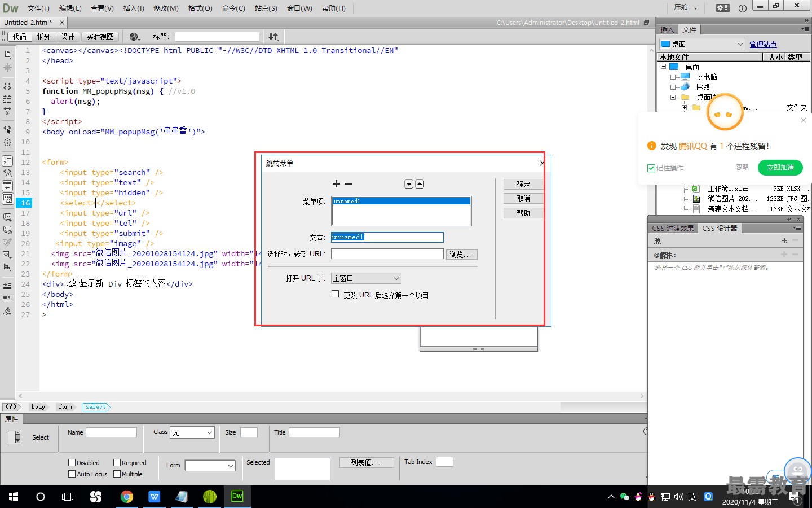Open the 压缩 workspace dropdown
Image resolution: width=812 pixels, height=508 pixels.
point(686,8)
